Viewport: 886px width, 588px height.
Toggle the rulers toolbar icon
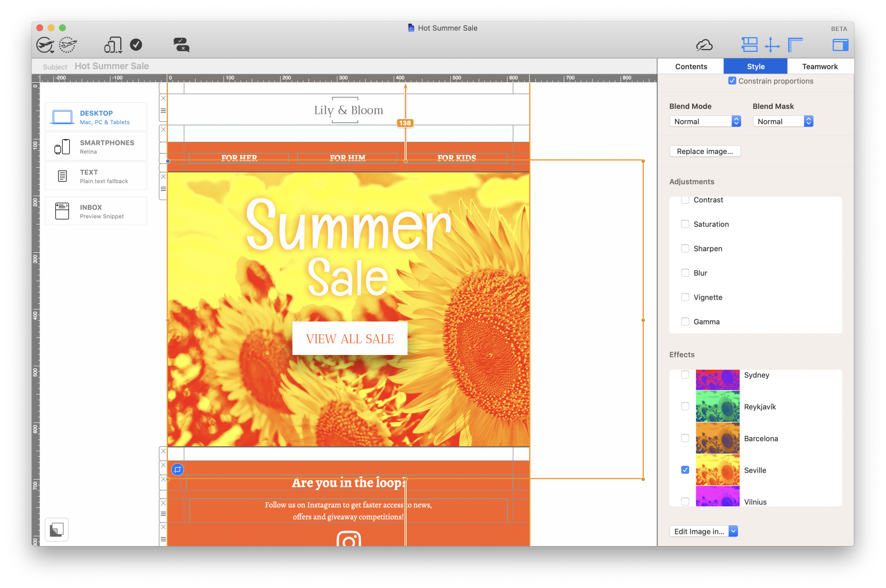pos(795,44)
